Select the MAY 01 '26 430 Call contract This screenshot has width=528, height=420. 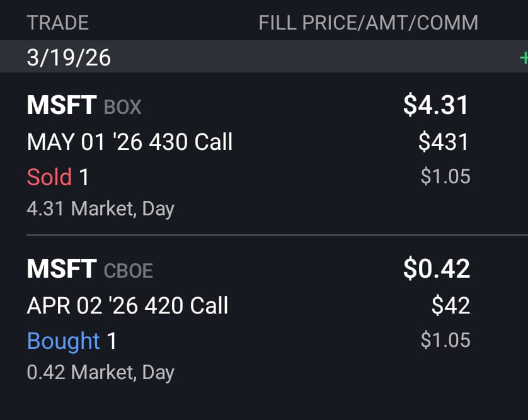click(130, 142)
